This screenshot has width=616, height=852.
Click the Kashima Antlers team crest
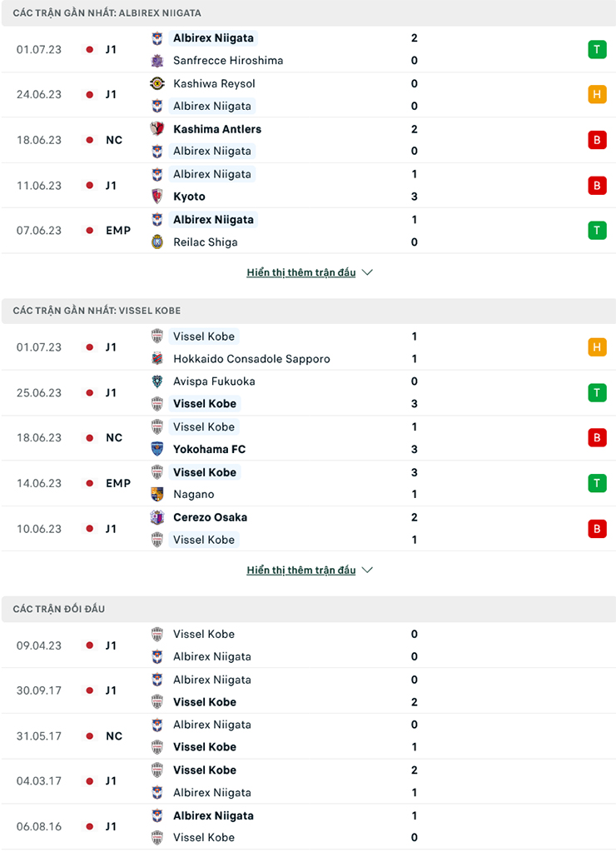click(x=157, y=129)
